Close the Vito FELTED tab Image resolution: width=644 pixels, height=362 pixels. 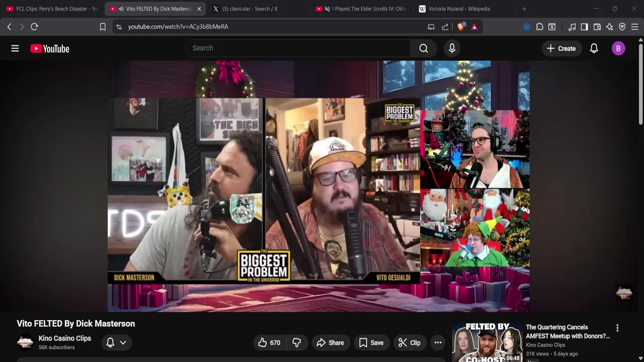coord(199,9)
